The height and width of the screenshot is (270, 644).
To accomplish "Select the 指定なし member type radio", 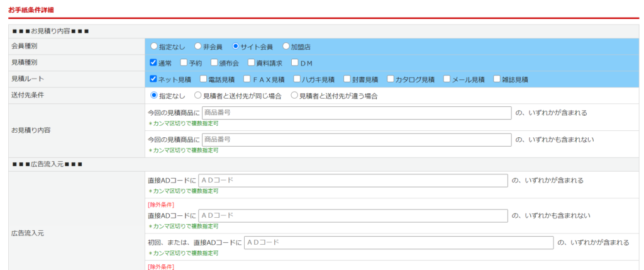I will pos(154,47).
